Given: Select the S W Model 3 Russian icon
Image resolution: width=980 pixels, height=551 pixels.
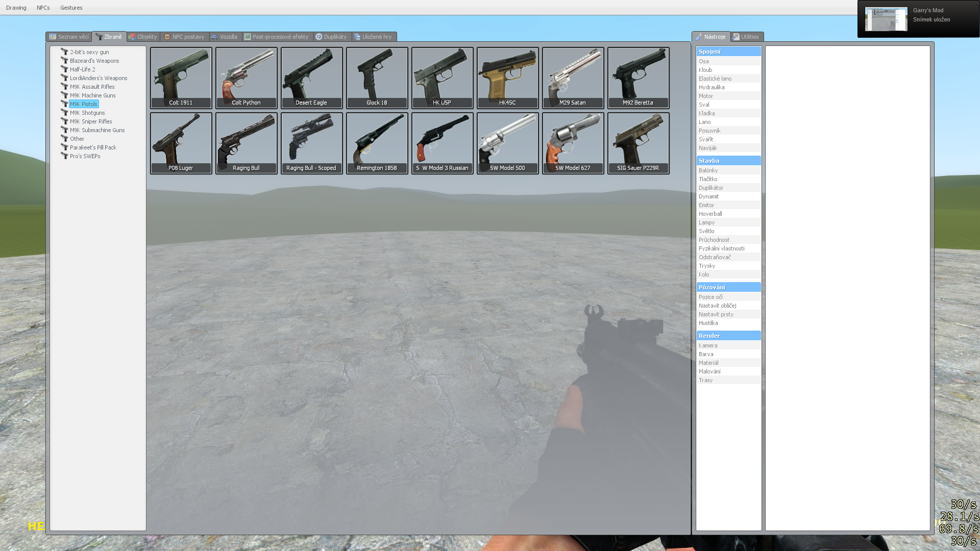Looking at the screenshot, I should tap(443, 143).
